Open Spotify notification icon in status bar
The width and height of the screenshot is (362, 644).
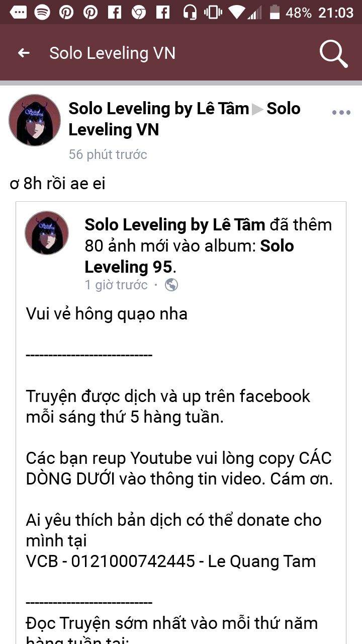(x=42, y=12)
